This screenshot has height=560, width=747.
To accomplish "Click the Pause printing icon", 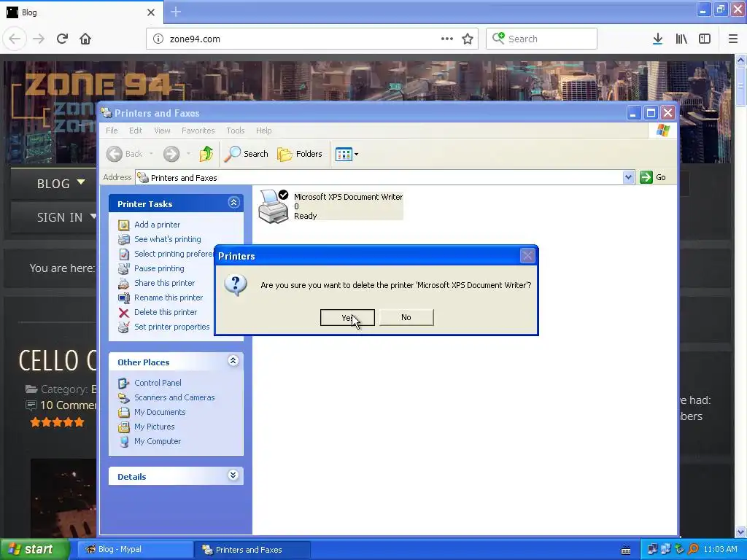I will tap(124, 268).
